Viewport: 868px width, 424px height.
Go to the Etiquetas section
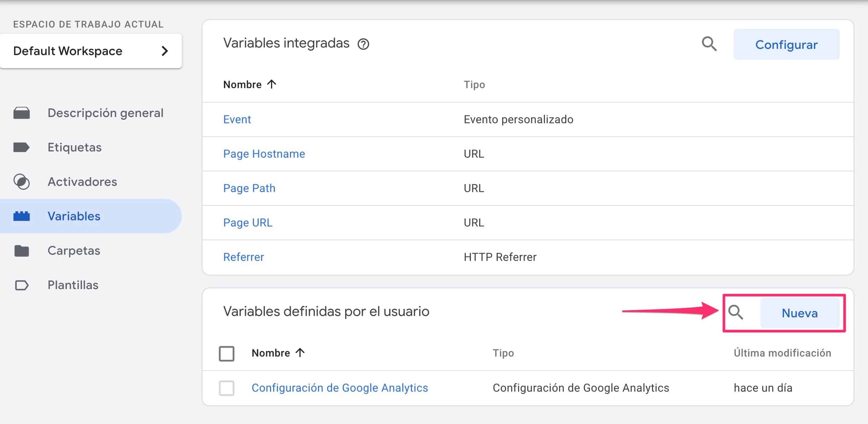75,147
